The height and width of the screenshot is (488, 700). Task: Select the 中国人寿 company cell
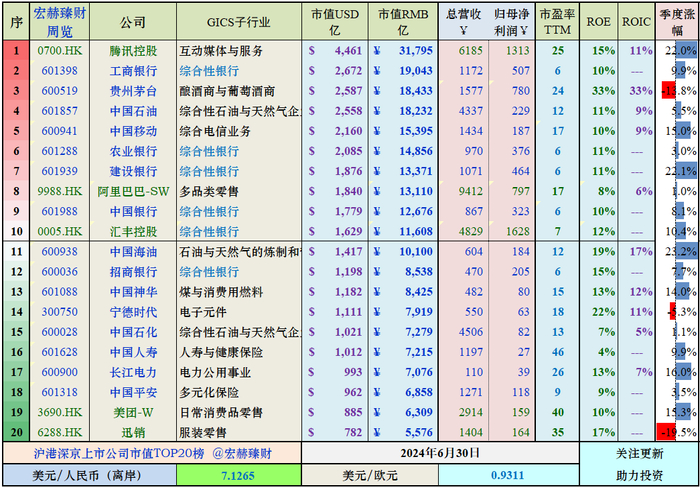coord(133,352)
